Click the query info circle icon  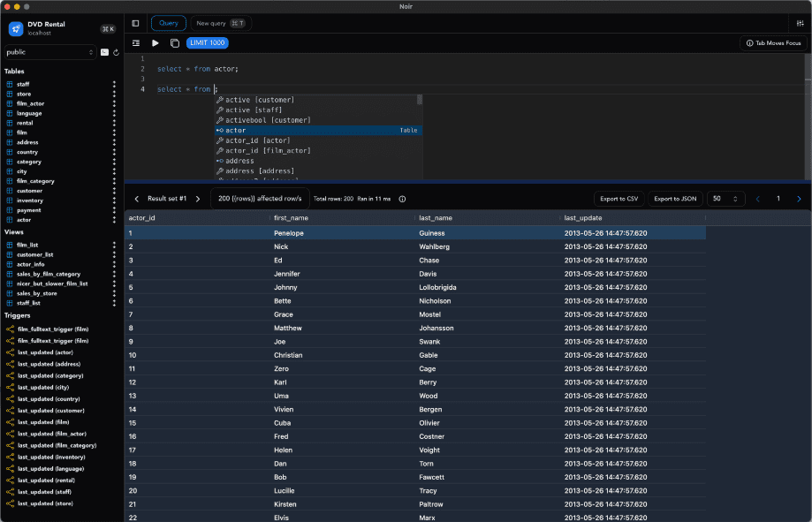point(402,199)
